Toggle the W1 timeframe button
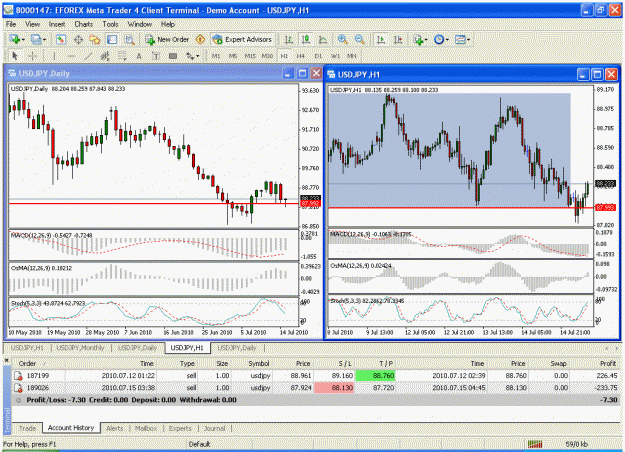Viewport: 625px width, 452px height. pyautogui.click(x=335, y=56)
